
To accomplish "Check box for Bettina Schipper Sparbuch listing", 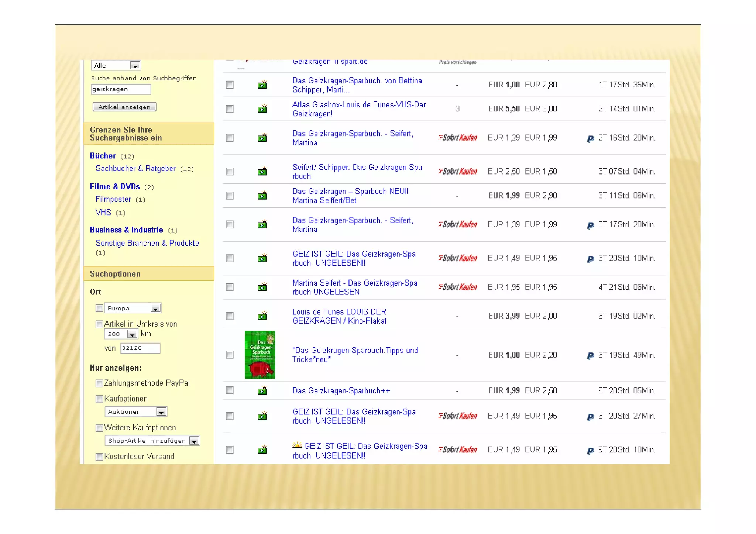I will (x=230, y=85).
